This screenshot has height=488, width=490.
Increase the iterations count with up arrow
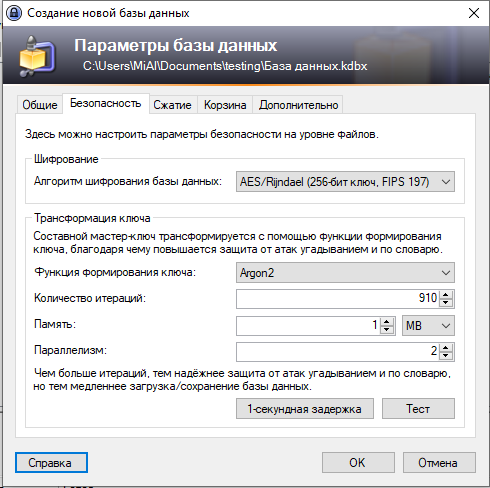pyautogui.click(x=446, y=295)
